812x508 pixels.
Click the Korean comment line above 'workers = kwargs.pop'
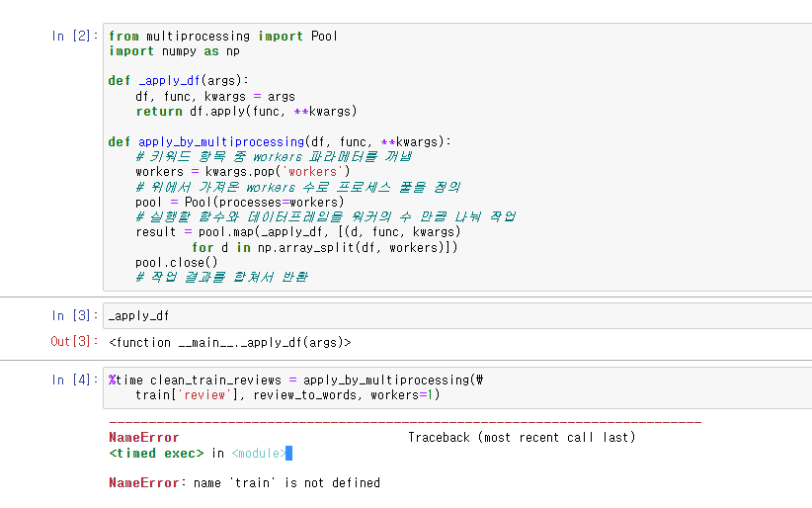(x=274, y=156)
